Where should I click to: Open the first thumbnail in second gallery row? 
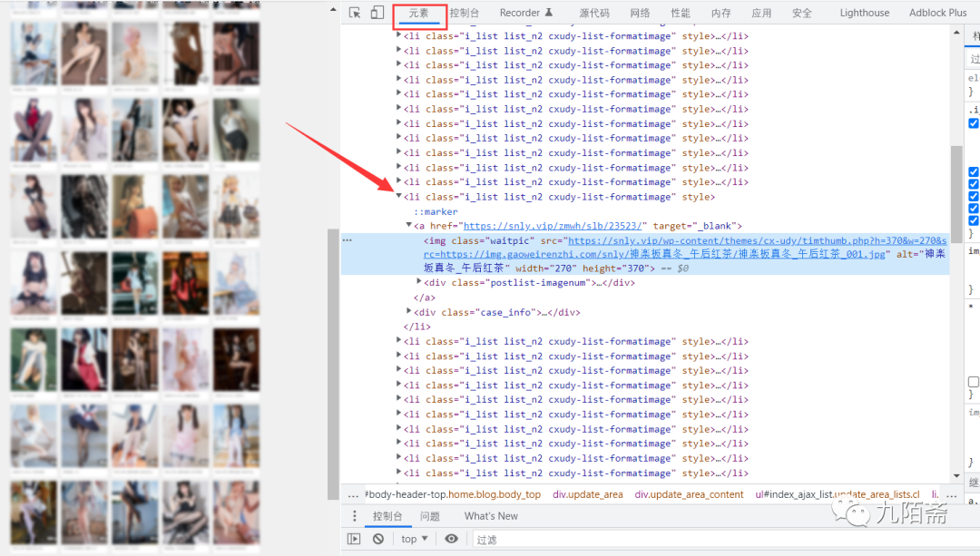[34, 130]
